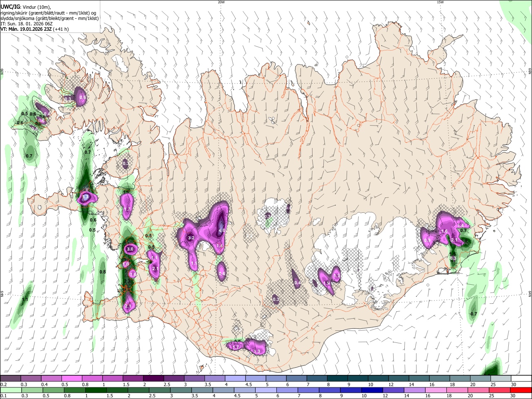
Task: Select the 'rigning/skúrir' legend description line
Action: (x=48, y=13)
